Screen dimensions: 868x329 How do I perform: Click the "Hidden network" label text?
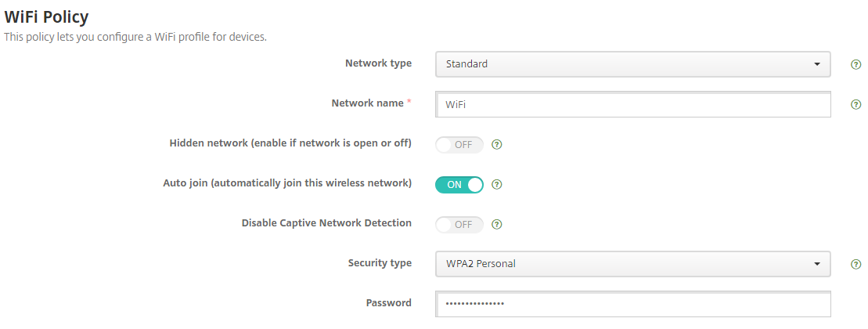290,143
